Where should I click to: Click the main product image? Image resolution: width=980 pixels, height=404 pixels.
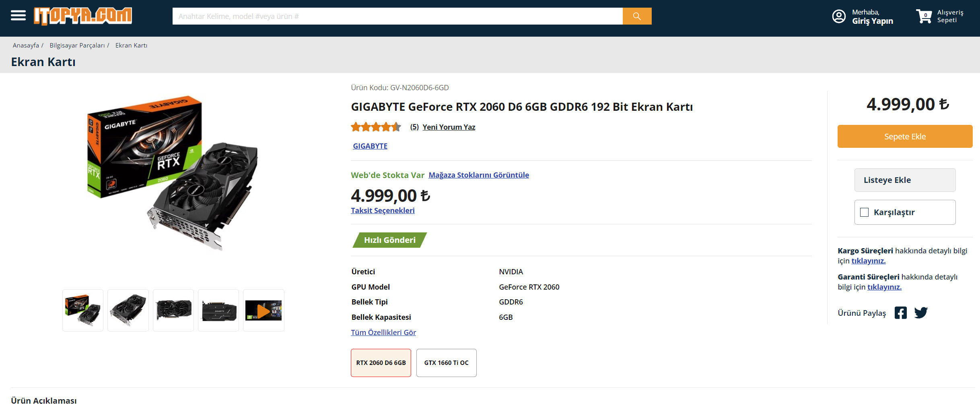[x=173, y=173]
